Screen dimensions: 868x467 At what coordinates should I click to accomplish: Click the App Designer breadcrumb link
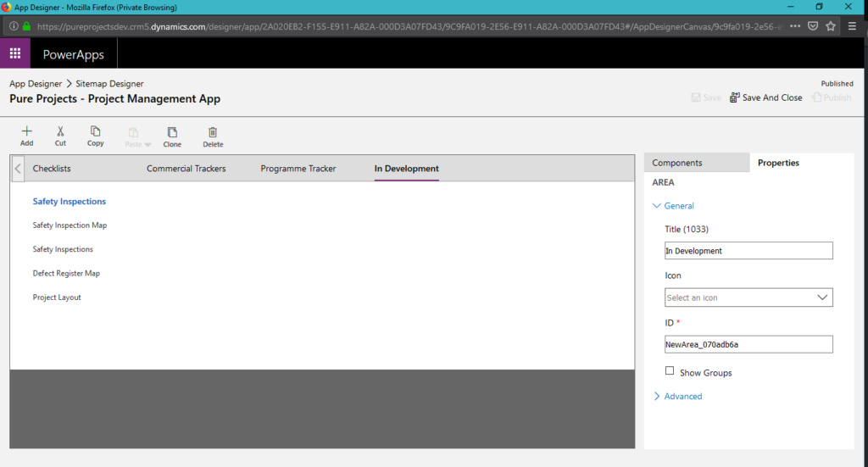tap(36, 84)
